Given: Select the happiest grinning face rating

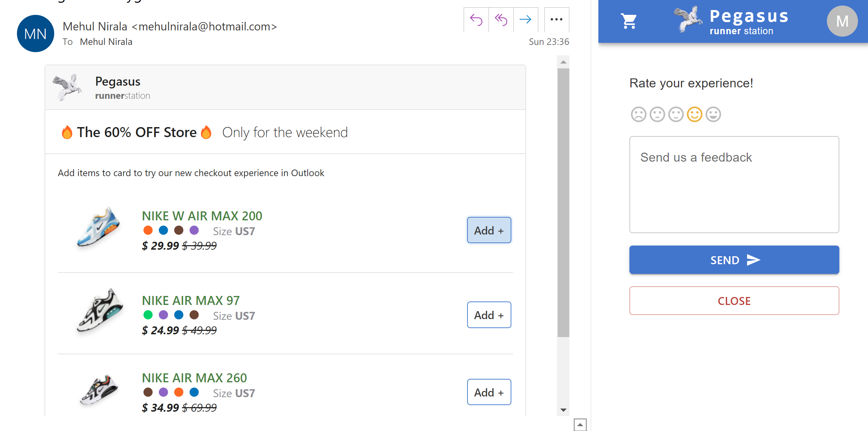Looking at the screenshot, I should tap(713, 114).
